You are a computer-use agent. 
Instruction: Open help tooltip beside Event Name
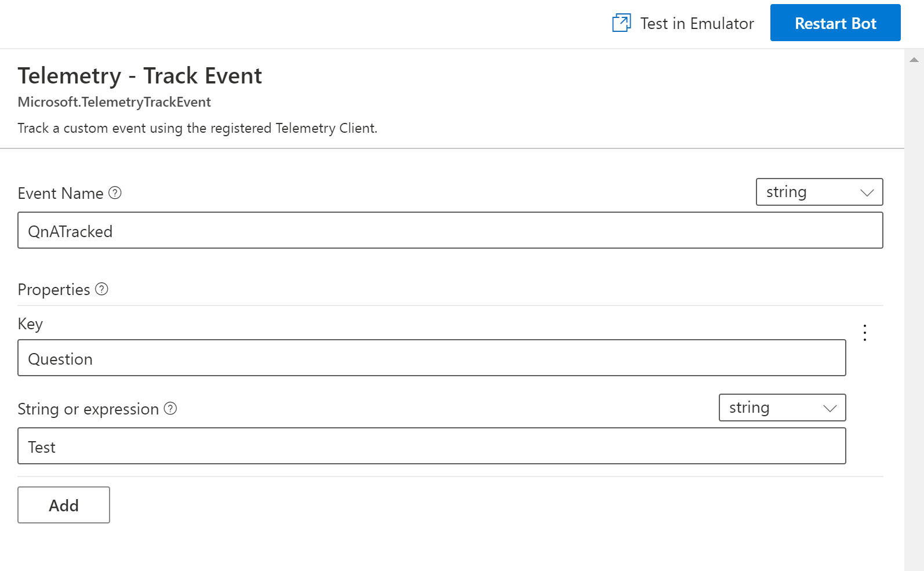pos(115,193)
